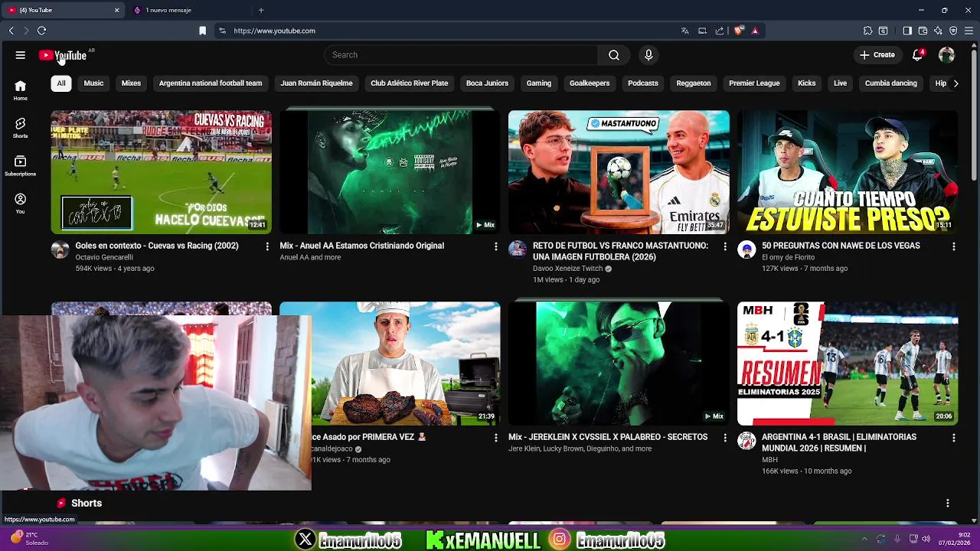Select the Argentina national football team chip
The height and width of the screenshot is (551, 980).
pyautogui.click(x=211, y=83)
